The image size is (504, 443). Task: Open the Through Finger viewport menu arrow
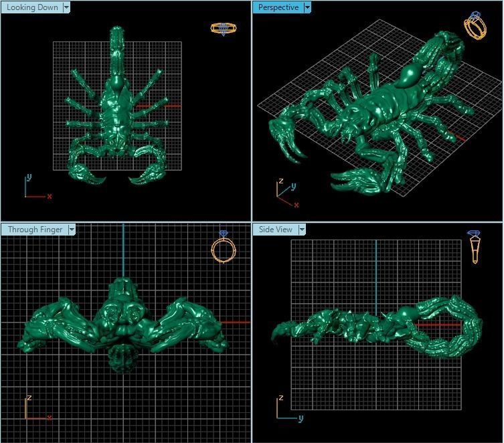(72, 230)
